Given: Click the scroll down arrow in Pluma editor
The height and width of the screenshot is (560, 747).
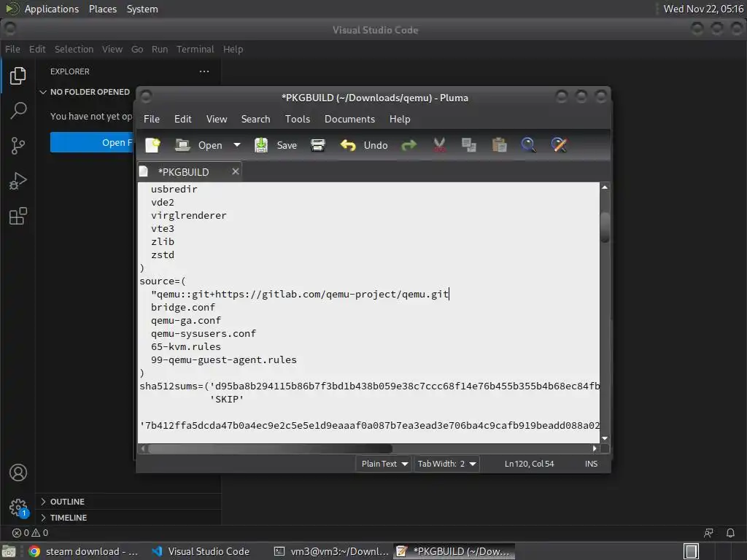Looking at the screenshot, I should coord(605,438).
